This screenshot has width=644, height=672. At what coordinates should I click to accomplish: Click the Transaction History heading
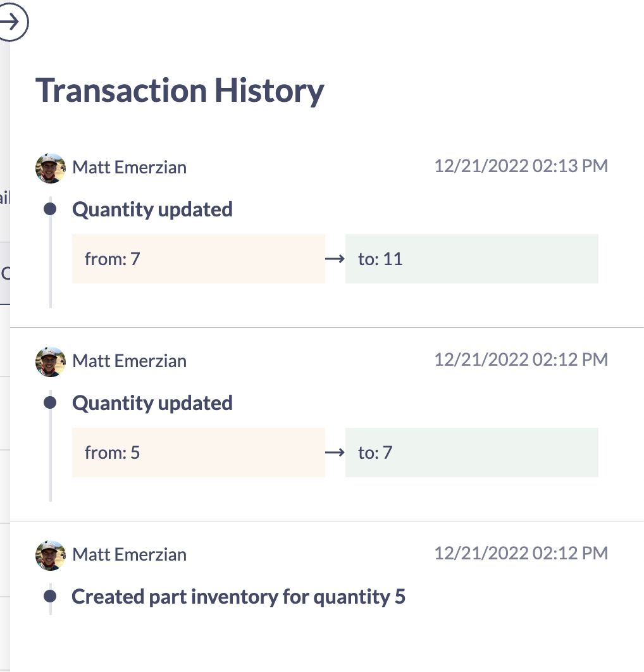click(180, 90)
